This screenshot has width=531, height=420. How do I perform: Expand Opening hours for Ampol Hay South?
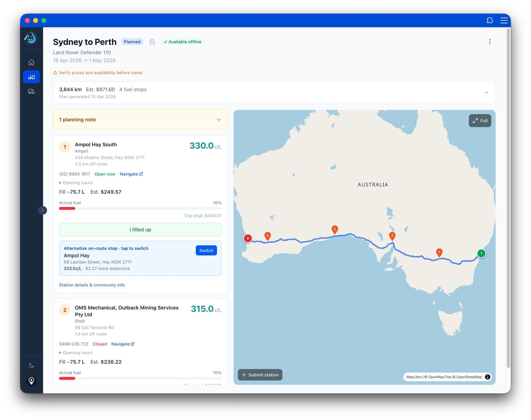tap(76, 182)
